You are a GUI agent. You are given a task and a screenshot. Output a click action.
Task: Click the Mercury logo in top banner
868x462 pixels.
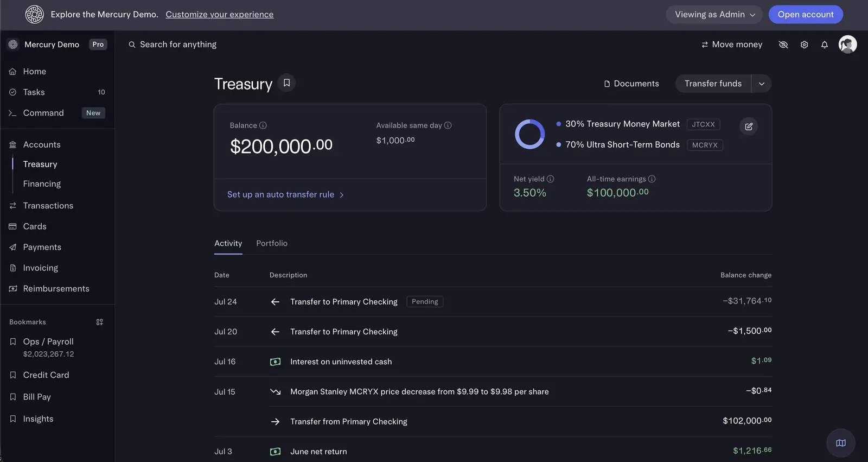tap(34, 15)
